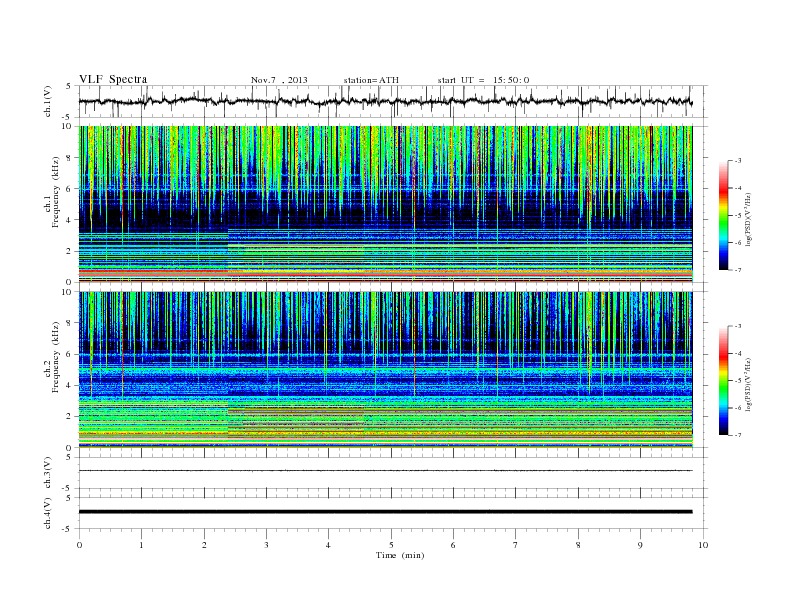Click time axis tick label "8" under ch.4
Image resolution: width=792 pixels, height=612 pixels.
pyautogui.click(x=578, y=545)
